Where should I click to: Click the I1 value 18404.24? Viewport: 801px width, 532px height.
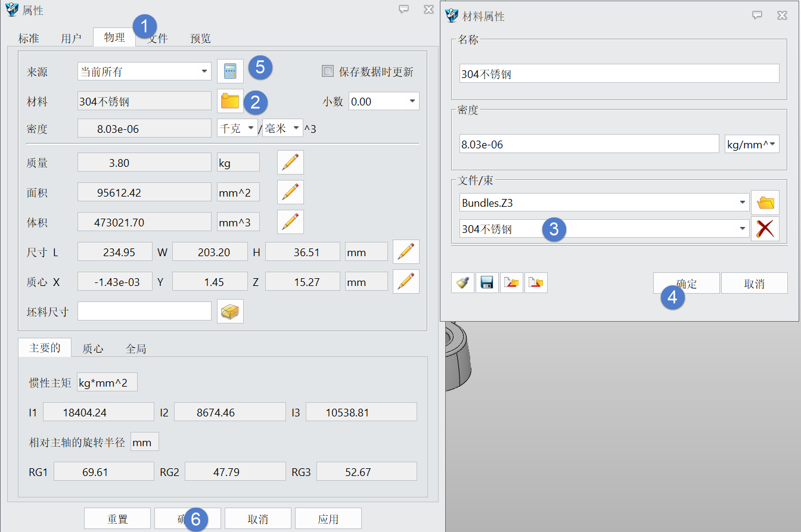[x=98, y=412]
